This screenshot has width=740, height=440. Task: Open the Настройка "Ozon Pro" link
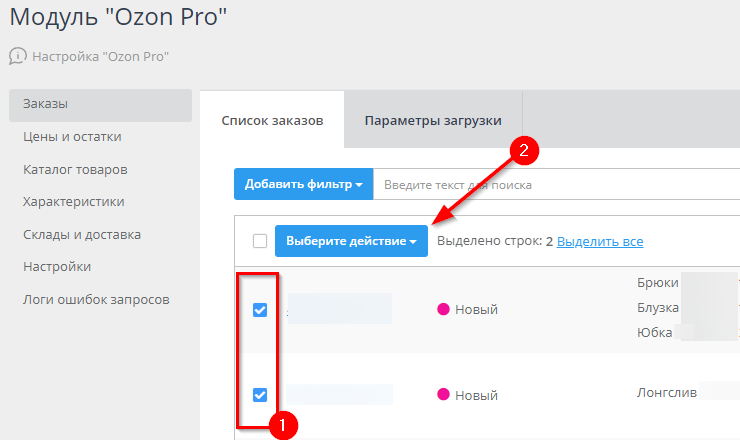100,57
